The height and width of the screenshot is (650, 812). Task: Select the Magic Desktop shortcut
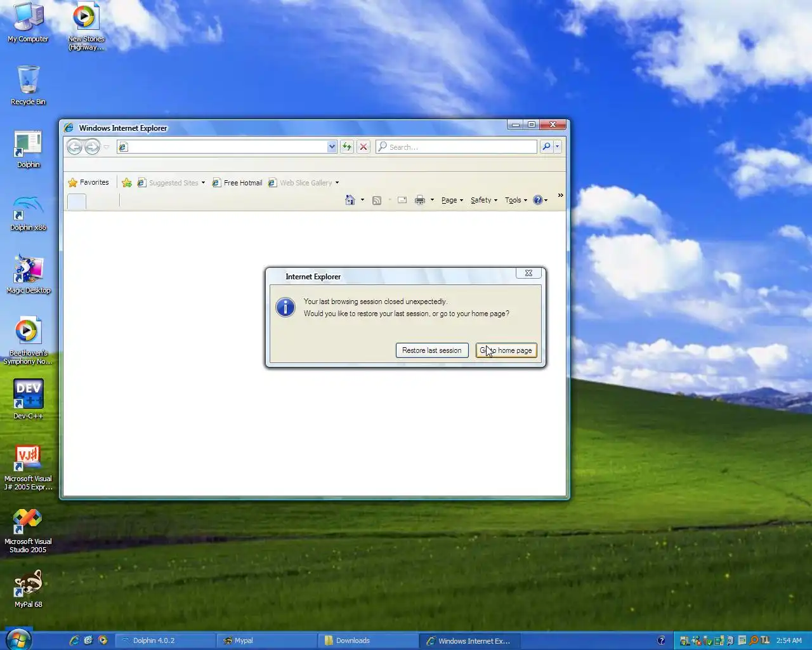point(28,275)
